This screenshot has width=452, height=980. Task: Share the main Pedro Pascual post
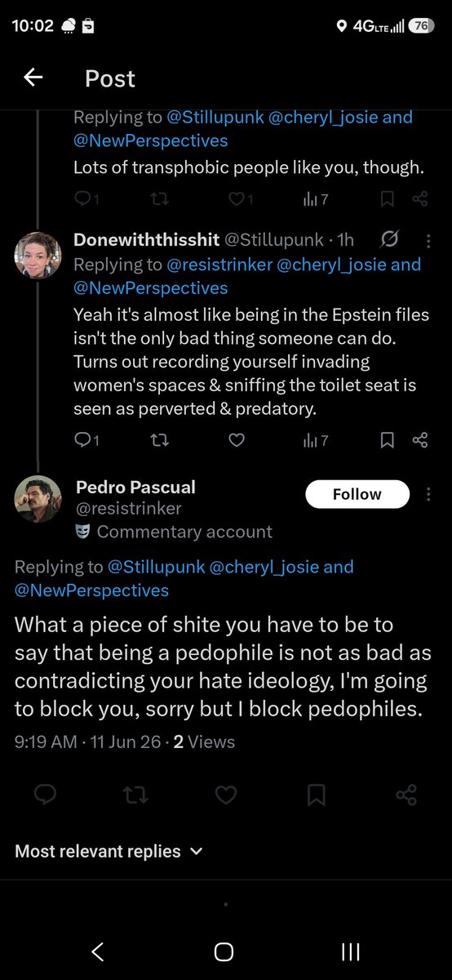[406, 794]
